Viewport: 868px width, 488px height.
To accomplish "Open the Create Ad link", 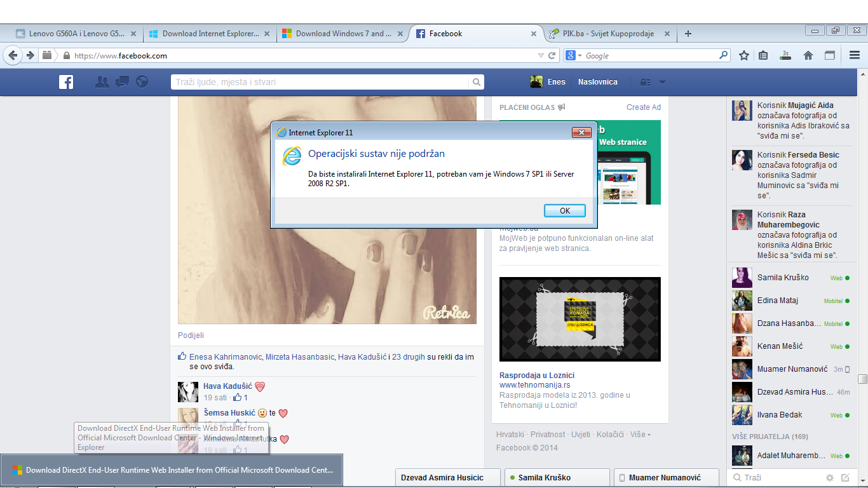I will coord(644,107).
